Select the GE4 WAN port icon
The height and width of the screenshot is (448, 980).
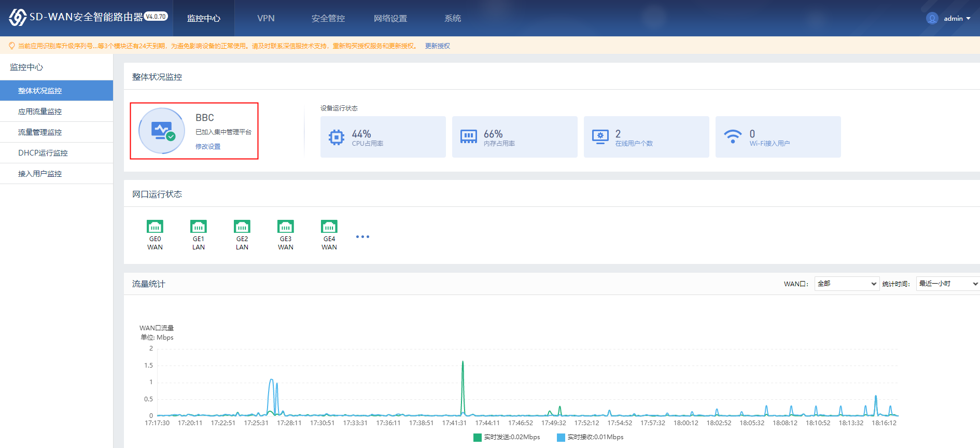[329, 227]
